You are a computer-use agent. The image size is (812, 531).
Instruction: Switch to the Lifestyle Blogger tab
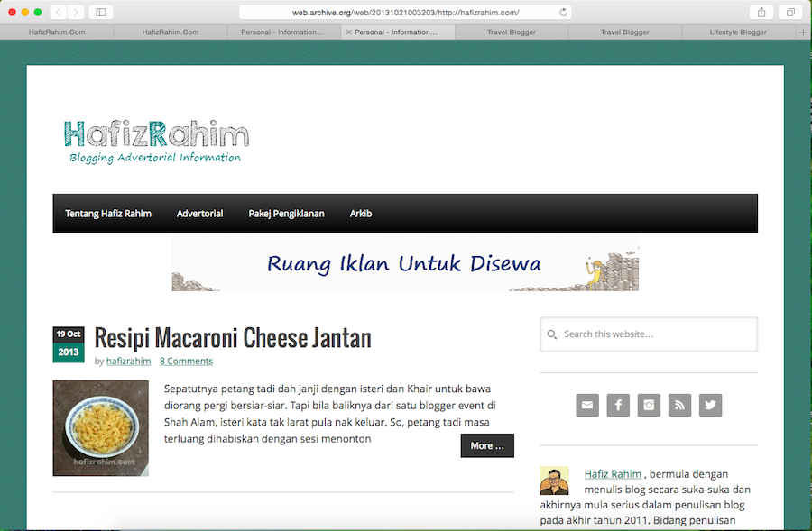(x=738, y=32)
